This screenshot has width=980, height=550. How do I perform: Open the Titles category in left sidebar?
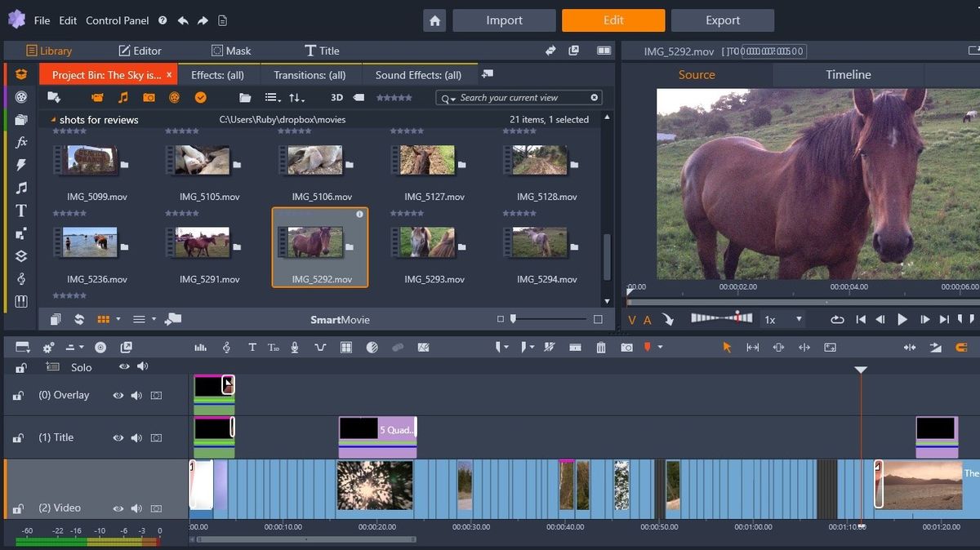(x=21, y=211)
